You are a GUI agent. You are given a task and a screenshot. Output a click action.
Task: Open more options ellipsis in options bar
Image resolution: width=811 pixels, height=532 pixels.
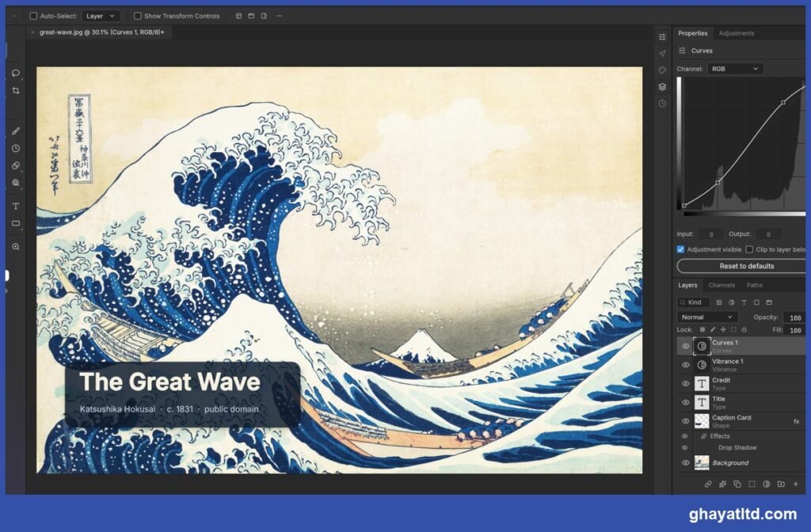[x=280, y=16]
